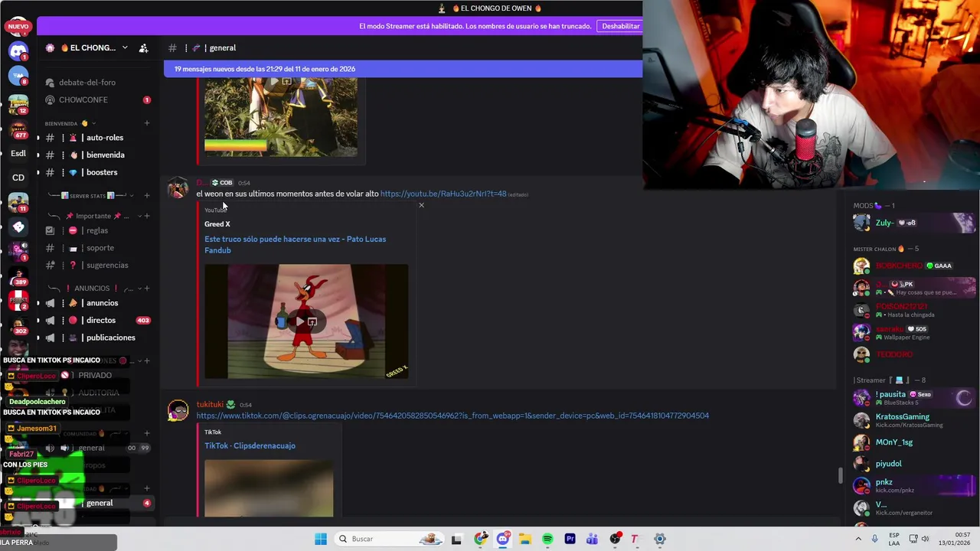Close the YouTube embed with X
Viewport: 980px width, 551px height.
pos(421,205)
